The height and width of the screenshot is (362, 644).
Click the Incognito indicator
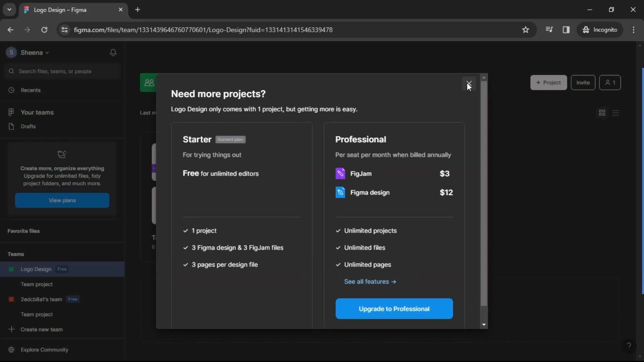(x=600, y=30)
